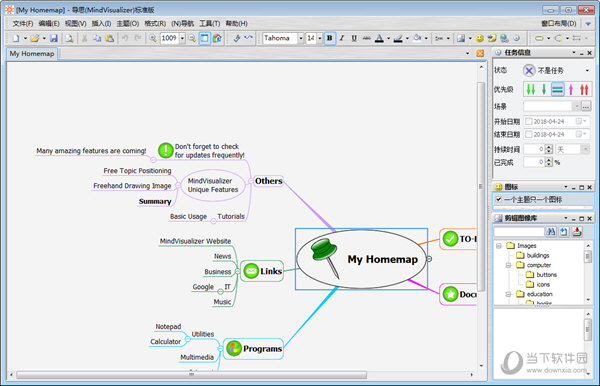Open the 状态 task status dropdown
Viewport: 600px width, 386px height.
pyautogui.click(x=587, y=70)
